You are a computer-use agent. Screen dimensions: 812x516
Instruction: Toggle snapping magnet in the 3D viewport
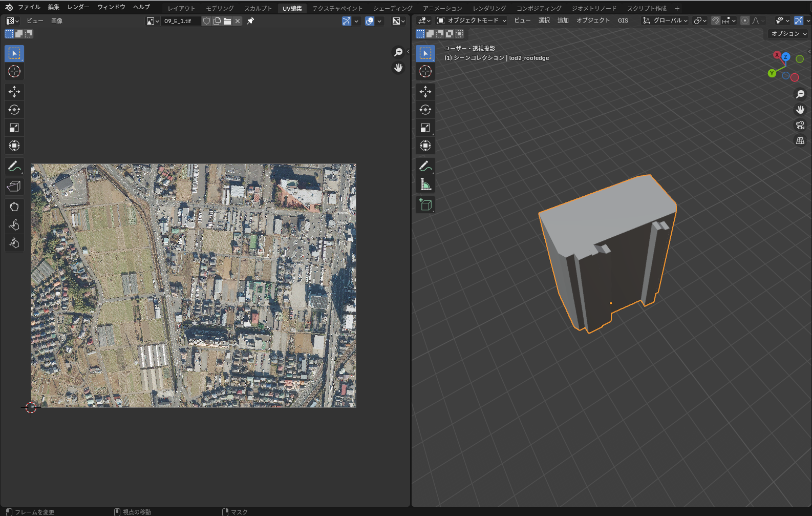tap(716, 20)
